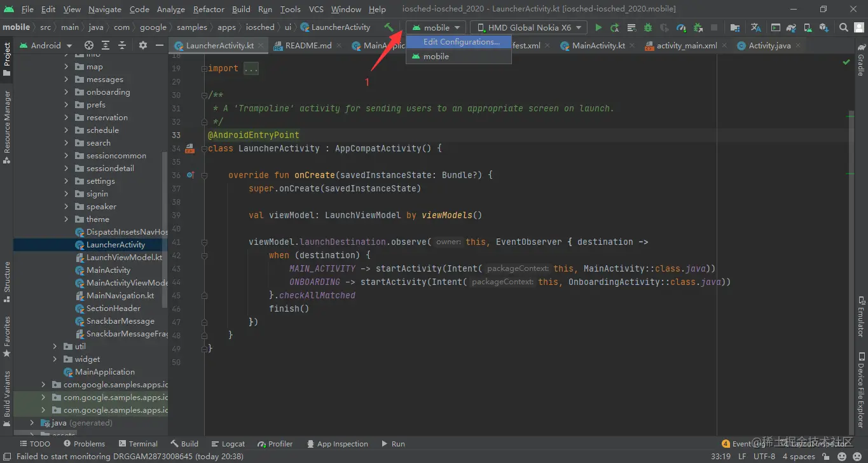Open Project panel gear options
Viewport: 868px width, 463px height.
point(143,45)
